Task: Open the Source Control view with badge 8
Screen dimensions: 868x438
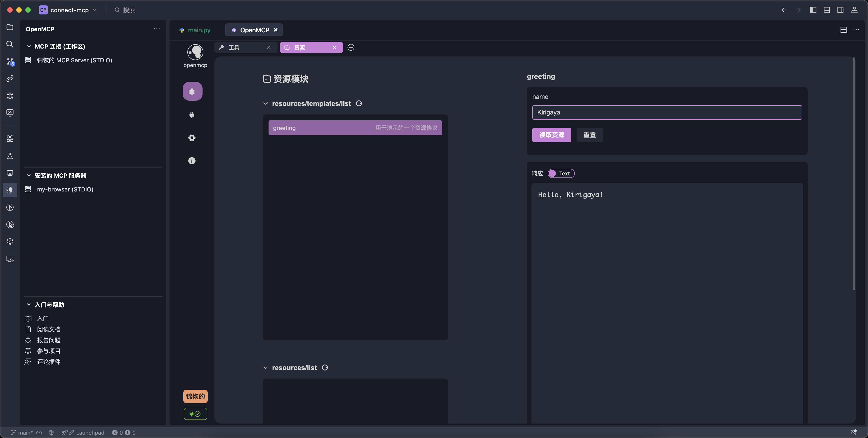Action: pos(10,62)
